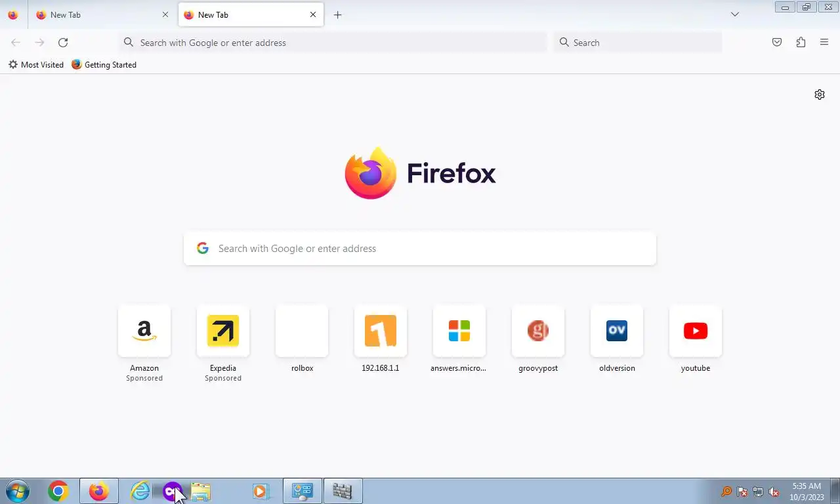This screenshot has height=504, width=840.
Task: Go back one page
Action: point(16,43)
